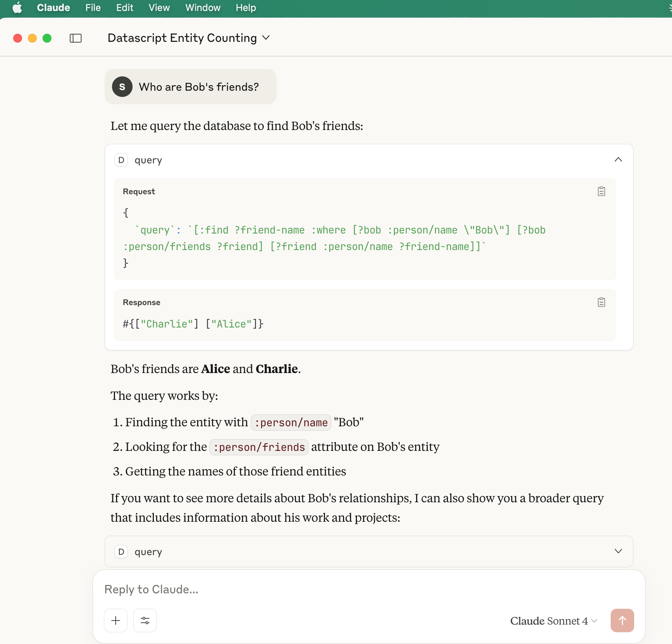672x644 pixels.
Task: Collapse the first query tool block
Action: [618, 159]
